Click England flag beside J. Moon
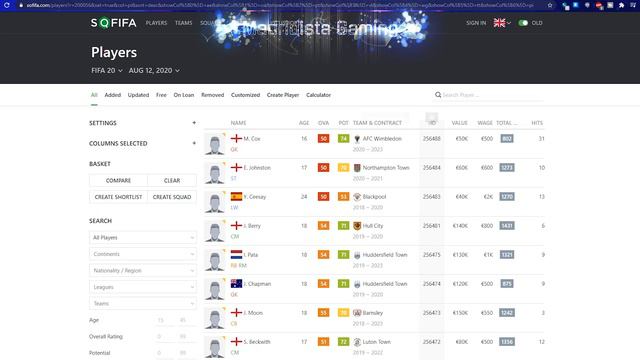The height and width of the screenshot is (360, 640). 236,312
